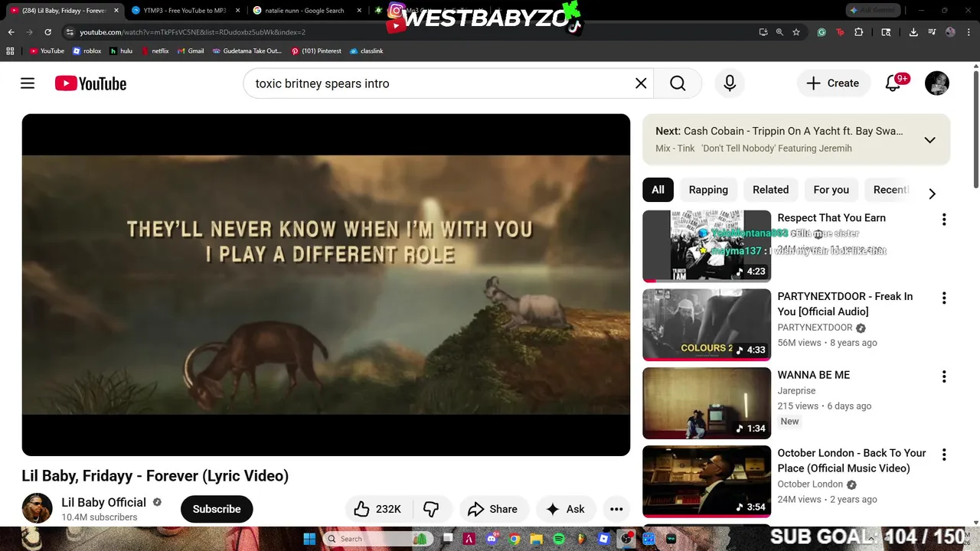This screenshot has height=551, width=980.
Task: Expand the Next up playlist panel
Action: [929, 140]
